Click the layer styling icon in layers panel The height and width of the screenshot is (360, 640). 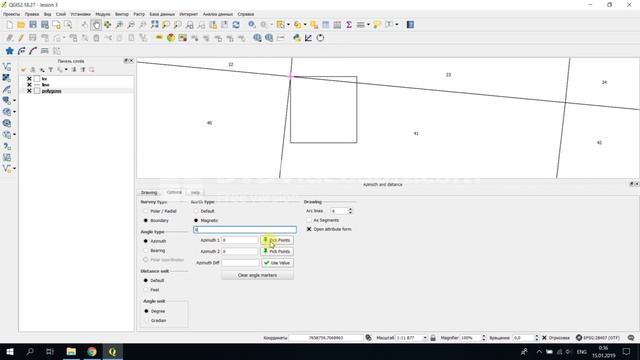[x=23, y=70]
